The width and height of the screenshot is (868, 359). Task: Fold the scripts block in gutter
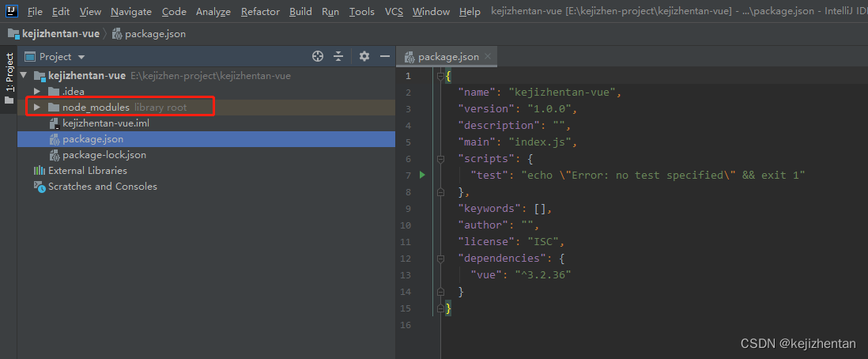pyautogui.click(x=440, y=159)
